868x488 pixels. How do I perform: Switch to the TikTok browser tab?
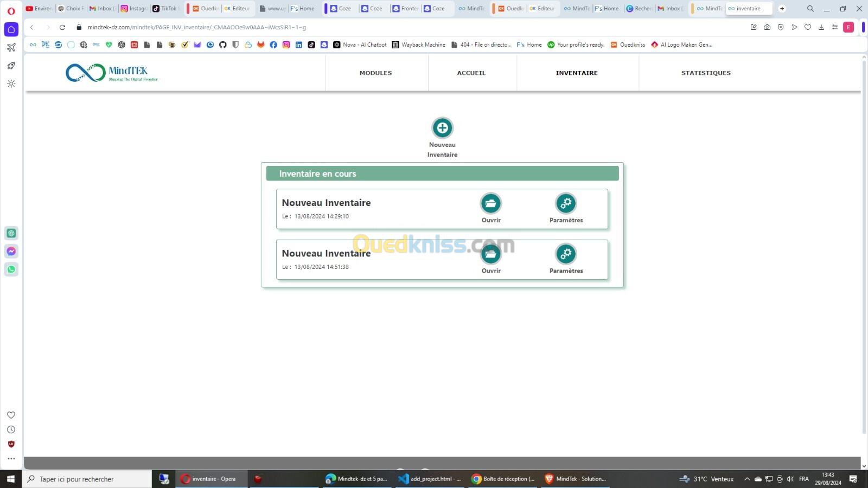(x=165, y=8)
